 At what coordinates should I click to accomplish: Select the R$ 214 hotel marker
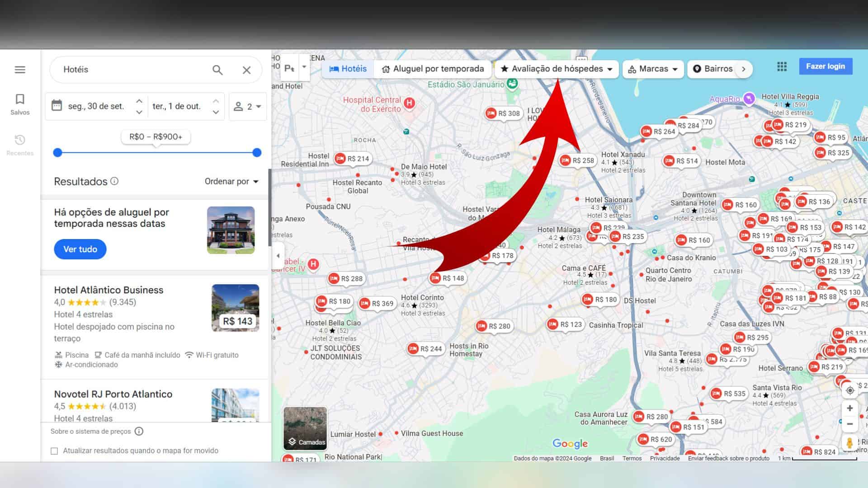[x=353, y=159]
